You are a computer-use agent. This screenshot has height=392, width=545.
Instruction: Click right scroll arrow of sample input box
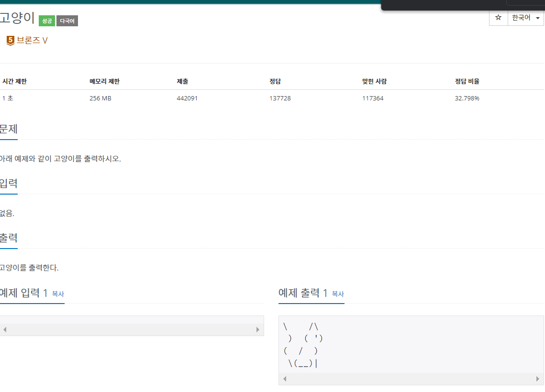(x=257, y=329)
